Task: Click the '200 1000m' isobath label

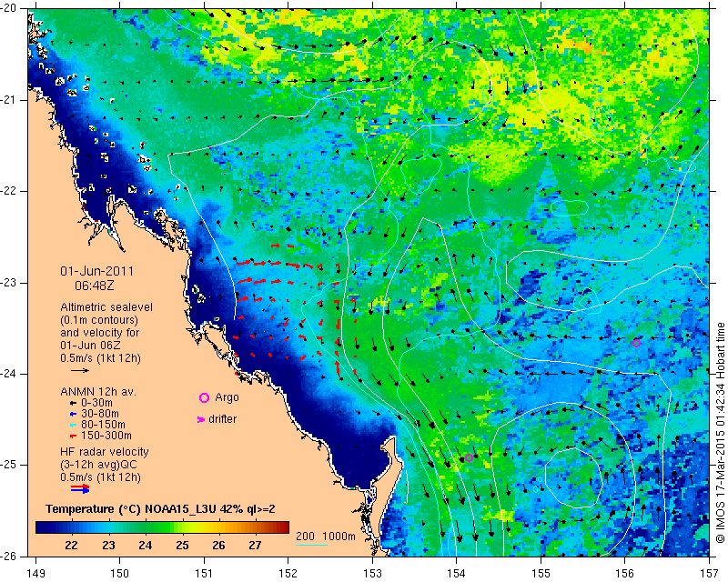Action: (326, 536)
